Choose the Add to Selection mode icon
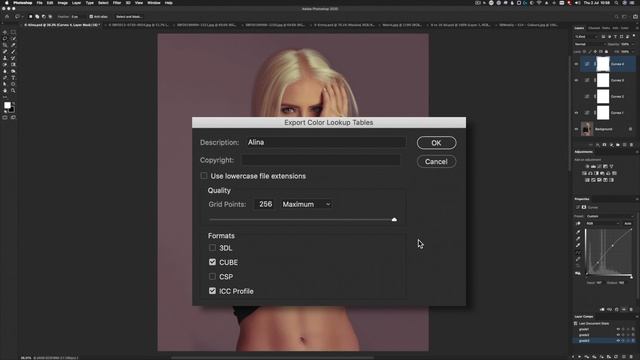640x360 pixels. (x=37, y=17)
